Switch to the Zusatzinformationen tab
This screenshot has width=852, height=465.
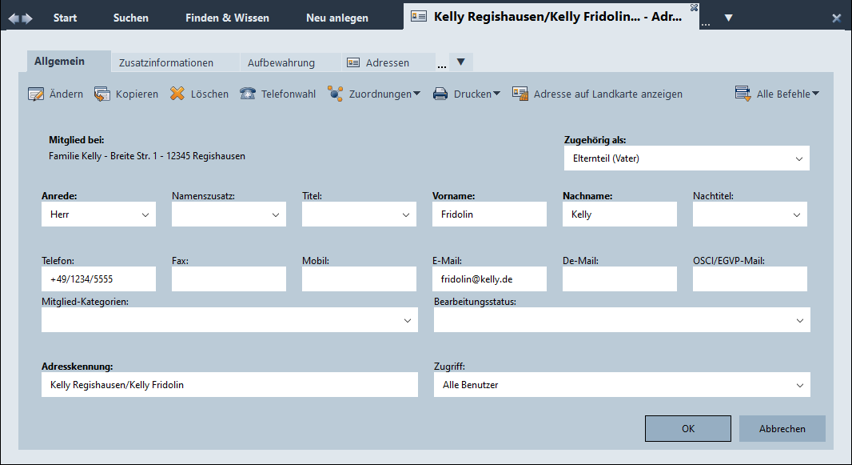(166, 63)
